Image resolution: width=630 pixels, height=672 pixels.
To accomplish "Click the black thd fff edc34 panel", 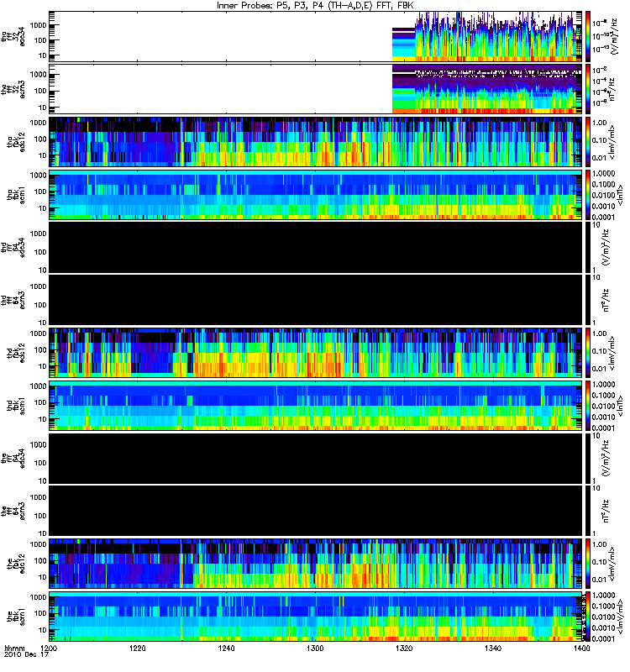I will pyautogui.click(x=316, y=247).
